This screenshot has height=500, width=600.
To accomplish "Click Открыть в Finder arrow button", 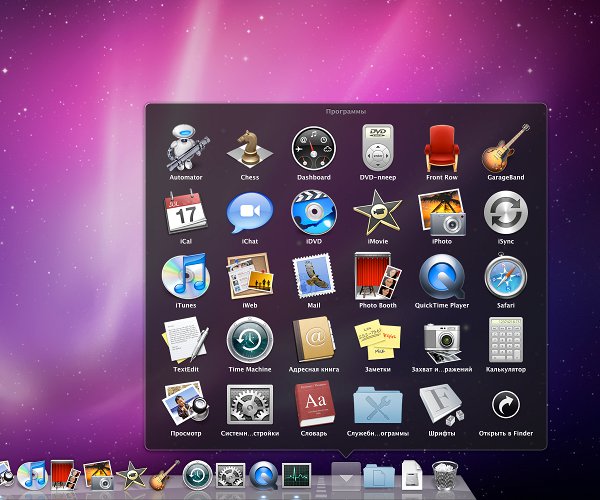I will pos(506,405).
